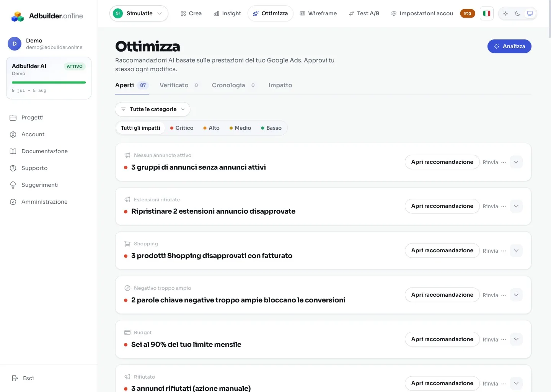Filter by Medio impact
The height and width of the screenshot is (392, 551).
pyautogui.click(x=240, y=128)
